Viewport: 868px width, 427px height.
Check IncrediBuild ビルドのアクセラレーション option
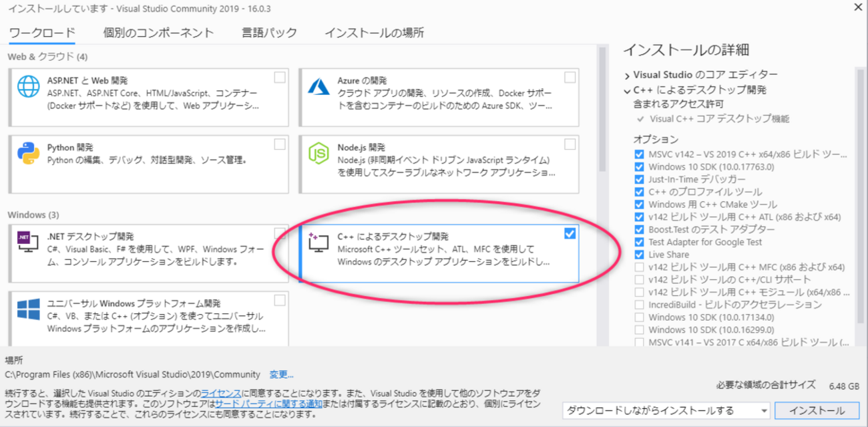[640, 305]
